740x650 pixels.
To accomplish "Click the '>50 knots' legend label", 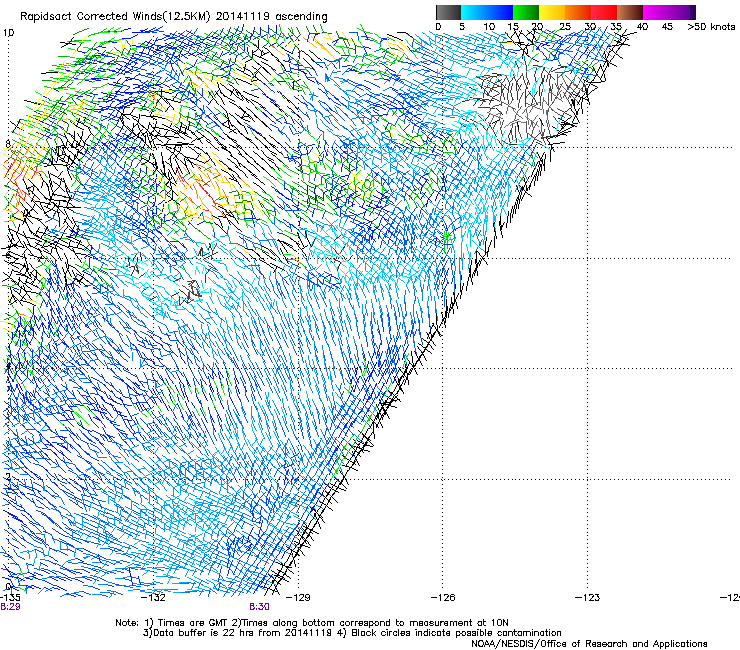I will tap(711, 27).
